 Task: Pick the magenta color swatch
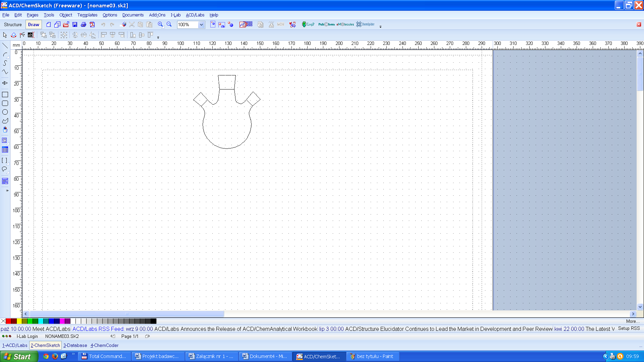62,321
